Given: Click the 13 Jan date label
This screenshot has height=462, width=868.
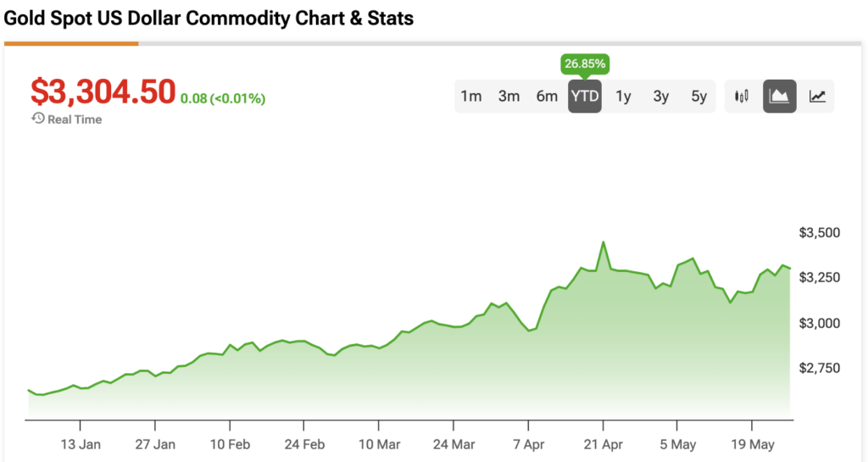Looking at the screenshot, I should coord(81,443).
